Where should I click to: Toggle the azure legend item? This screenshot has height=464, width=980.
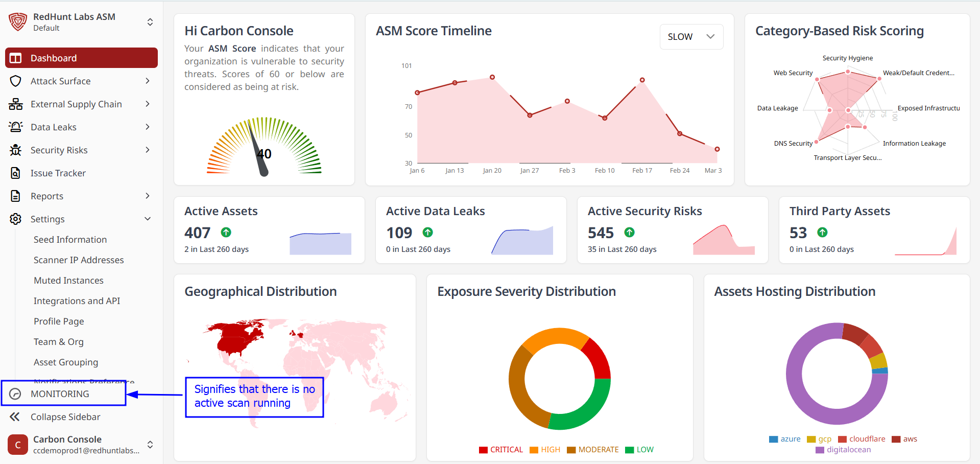click(785, 439)
